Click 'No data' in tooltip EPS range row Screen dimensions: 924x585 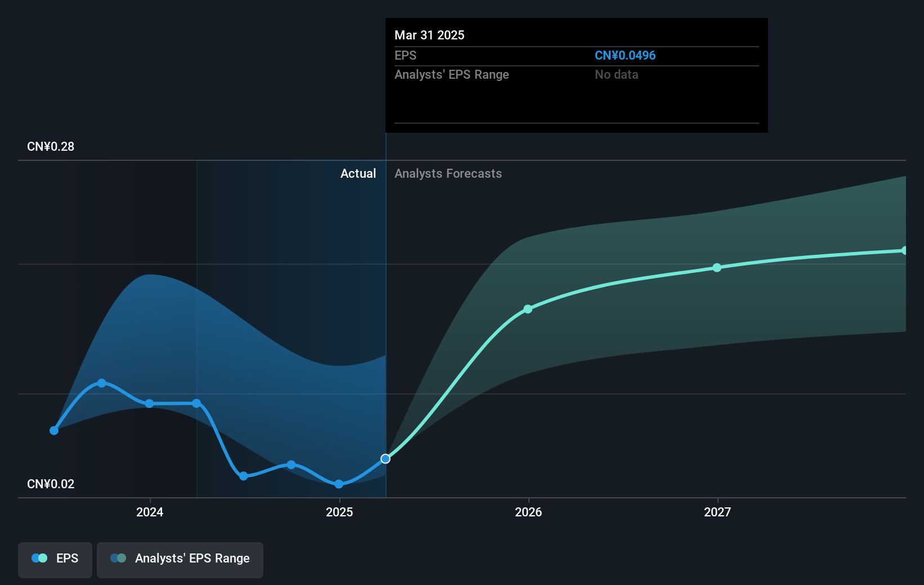tap(616, 75)
